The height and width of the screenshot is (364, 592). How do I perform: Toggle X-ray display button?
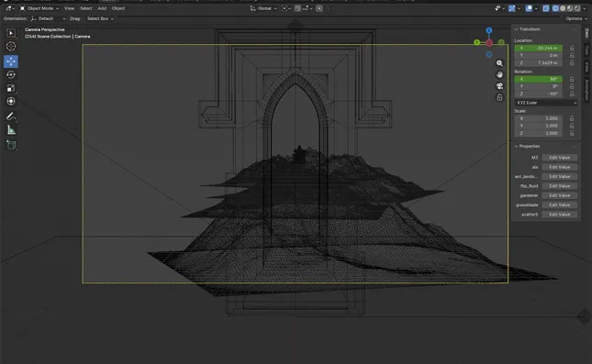pyautogui.click(x=546, y=8)
